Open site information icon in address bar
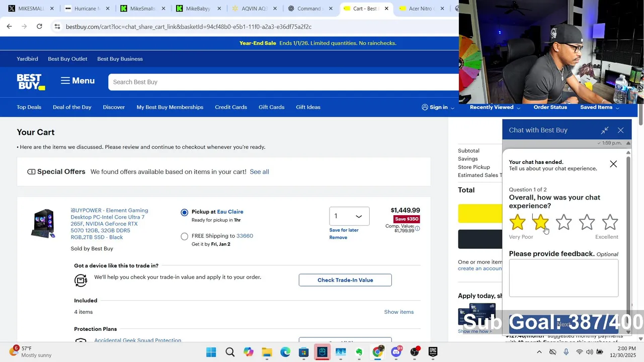This screenshot has width=644, height=362. [57, 27]
